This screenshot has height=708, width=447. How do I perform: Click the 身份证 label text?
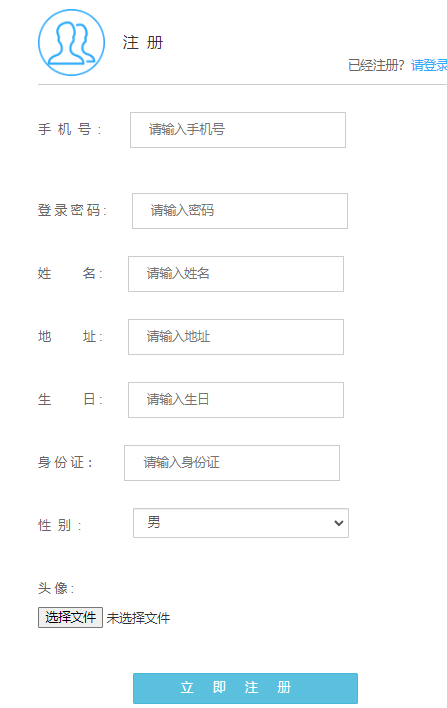point(65,462)
